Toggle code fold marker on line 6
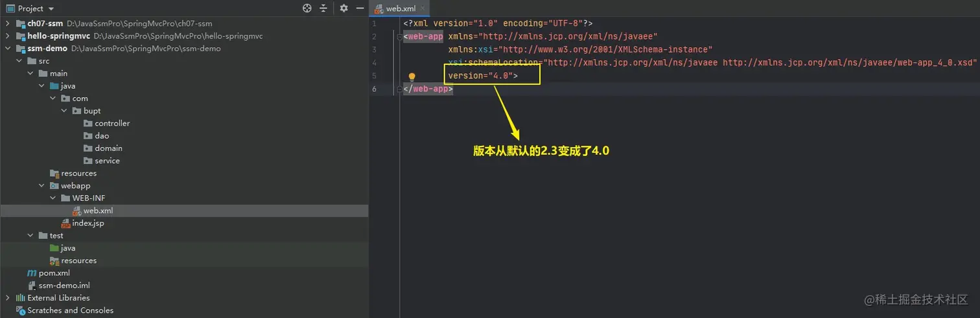The image size is (980, 318). click(399, 89)
